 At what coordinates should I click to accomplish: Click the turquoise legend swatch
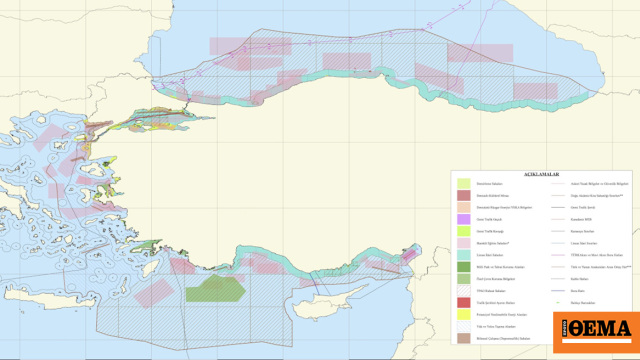[464, 255]
